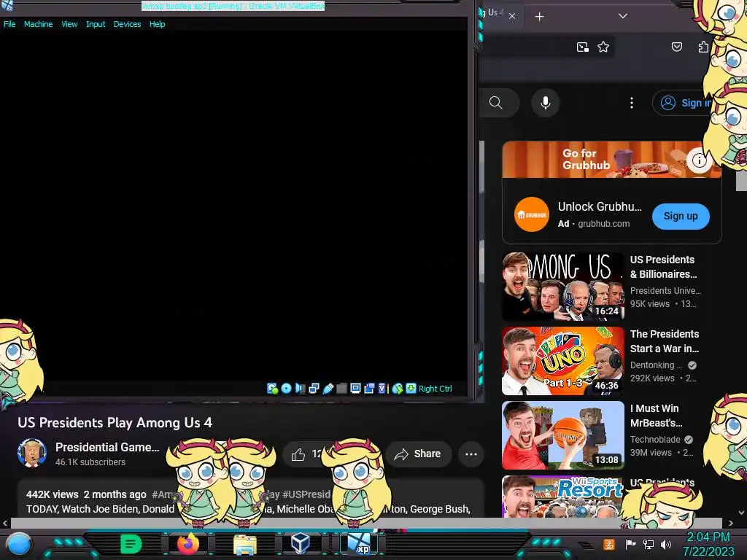Viewport: 747px width, 560px height.
Task: Click the Grubhub ad info icon
Action: tap(698, 160)
